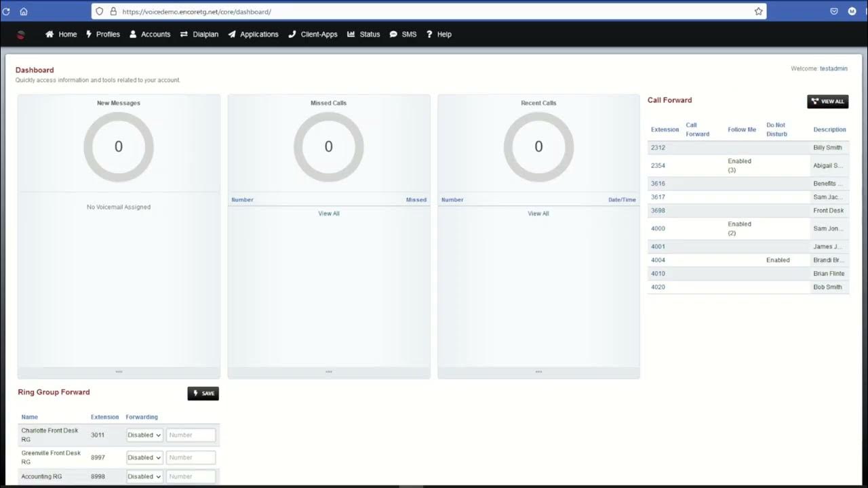The width and height of the screenshot is (868, 488).
Task: Save Ring Group Forward settings
Action: click(x=203, y=393)
